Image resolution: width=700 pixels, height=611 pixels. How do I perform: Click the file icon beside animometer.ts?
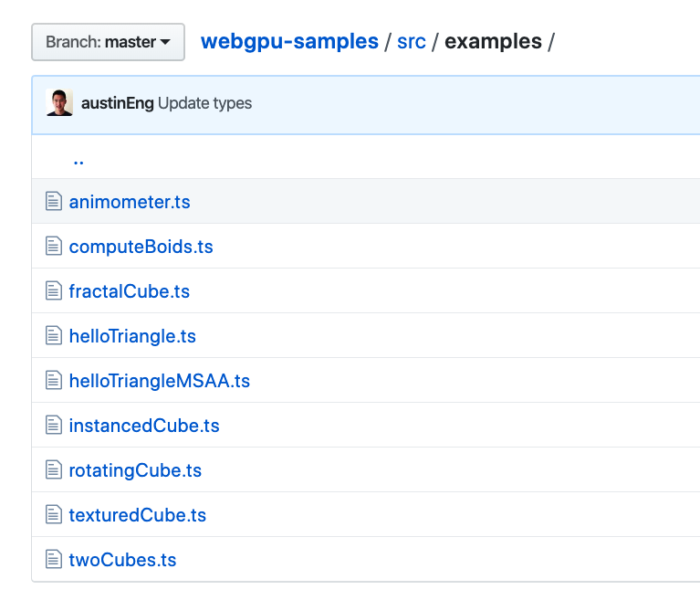click(53, 202)
